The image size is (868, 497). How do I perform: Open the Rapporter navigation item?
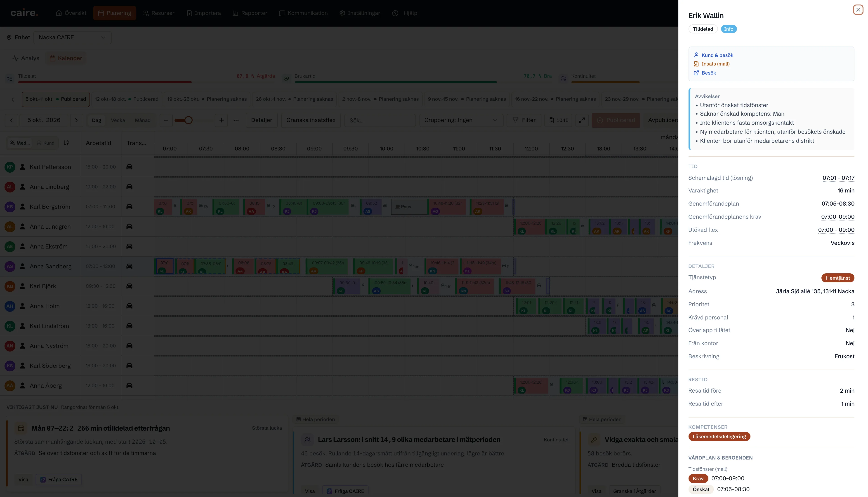(x=250, y=13)
